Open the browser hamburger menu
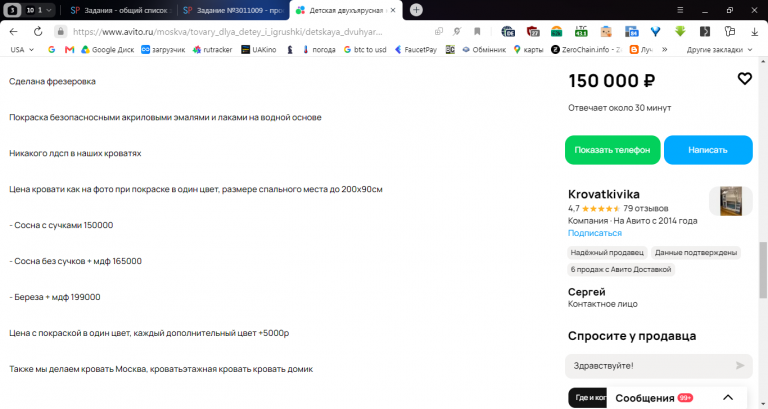 click(x=680, y=10)
